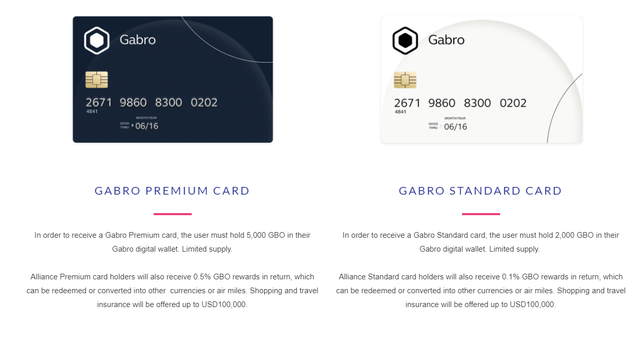The image size is (644, 342).
Task: Click the paragraph mentioning 5,000 GBO requirement
Action: [x=173, y=242]
